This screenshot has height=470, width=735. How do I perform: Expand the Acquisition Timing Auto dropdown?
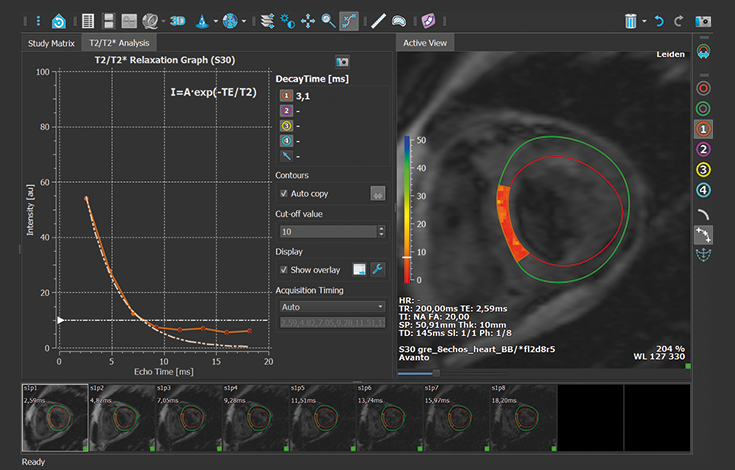[x=331, y=307]
